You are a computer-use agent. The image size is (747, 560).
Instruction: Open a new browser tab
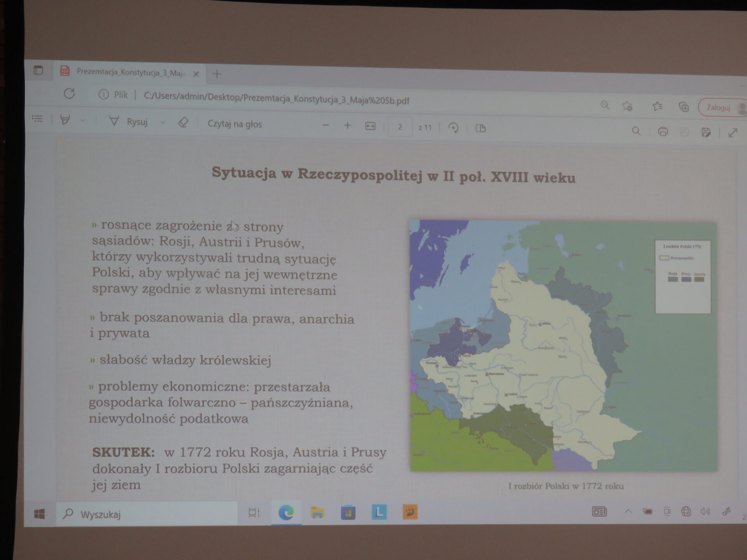(x=217, y=74)
